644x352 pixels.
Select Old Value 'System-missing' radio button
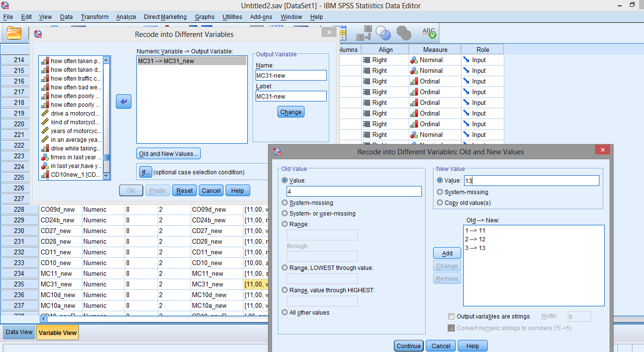coord(285,202)
